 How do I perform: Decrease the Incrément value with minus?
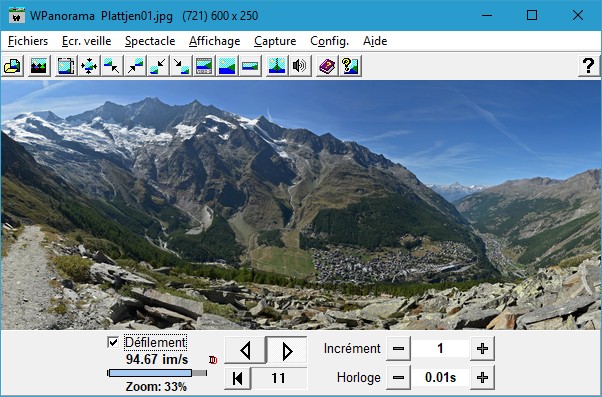point(398,349)
